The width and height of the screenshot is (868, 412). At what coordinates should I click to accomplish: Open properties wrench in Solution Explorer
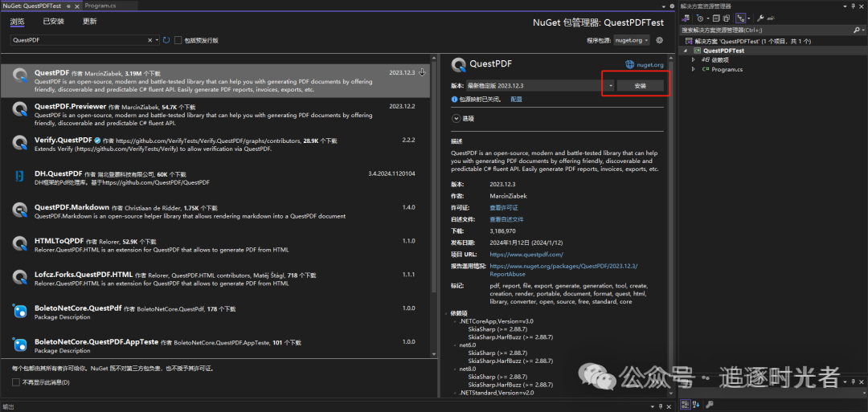pos(760,18)
